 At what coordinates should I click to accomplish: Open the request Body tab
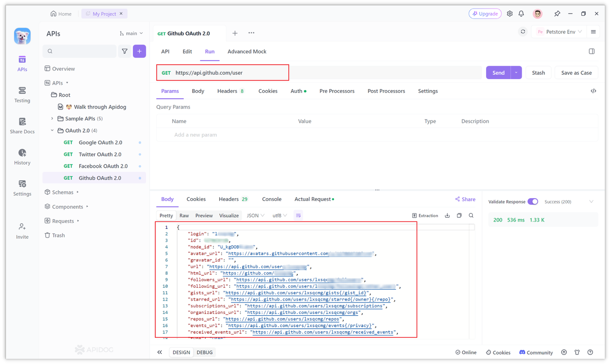[x=198, y=91]
